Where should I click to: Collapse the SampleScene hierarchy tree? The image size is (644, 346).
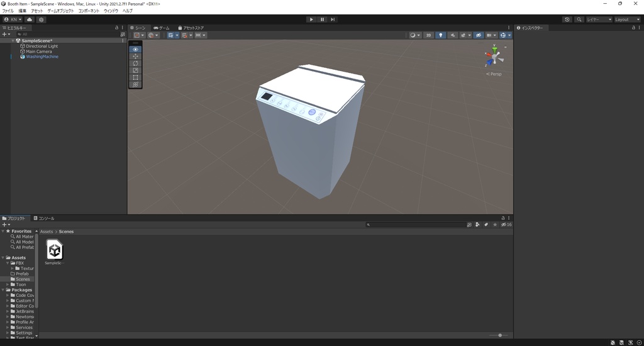13,41
